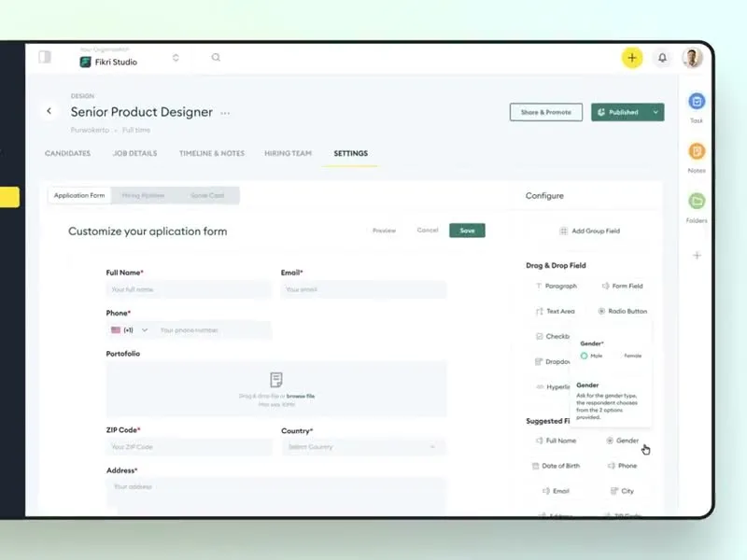Switch to the Job Details tab
This screenshot has width=747, height=560.
134,153
